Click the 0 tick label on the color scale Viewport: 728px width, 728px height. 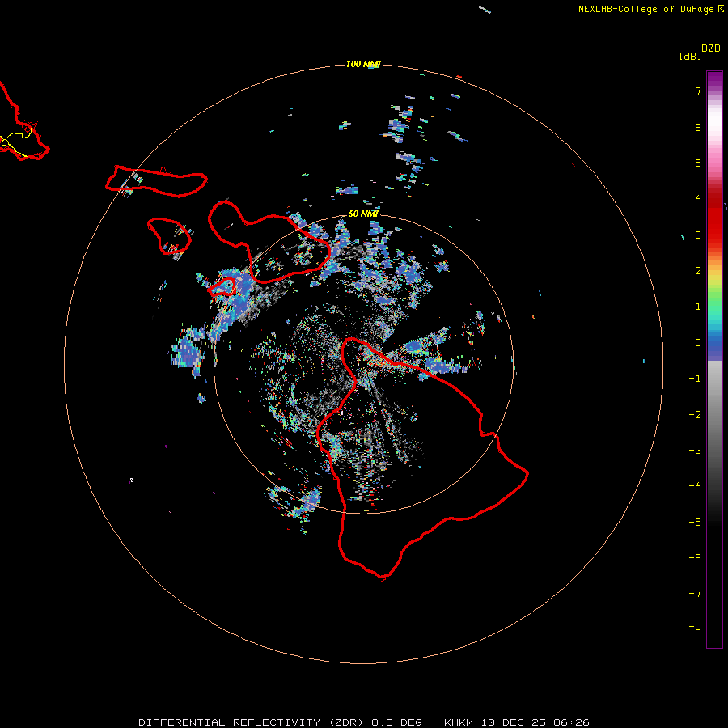tap(698, 343)
